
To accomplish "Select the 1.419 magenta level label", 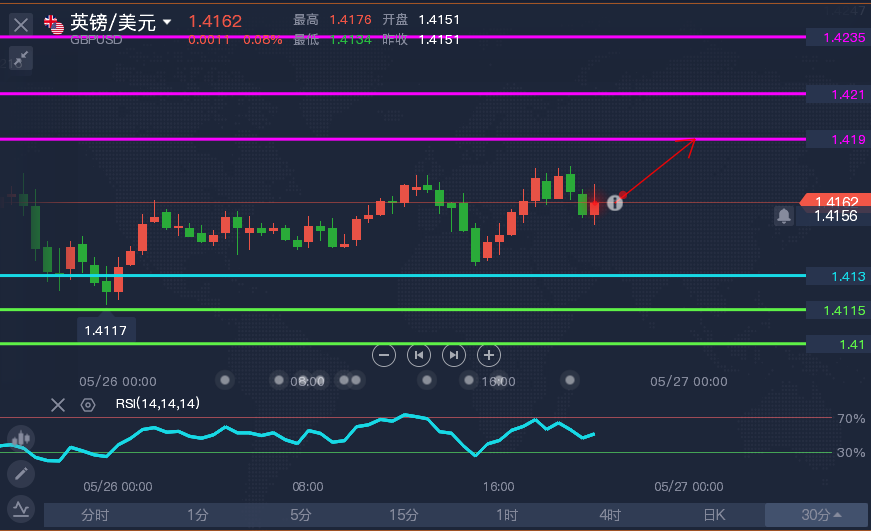I will 838,139.
